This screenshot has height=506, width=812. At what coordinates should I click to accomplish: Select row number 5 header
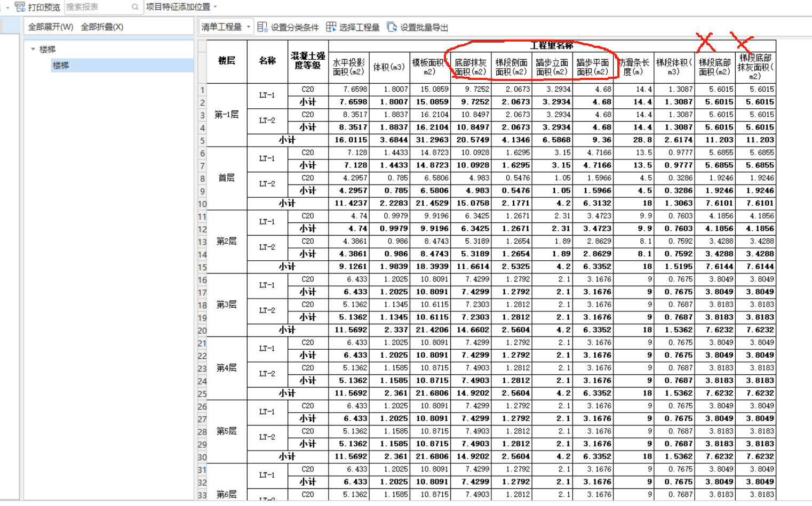click(202, 140)
